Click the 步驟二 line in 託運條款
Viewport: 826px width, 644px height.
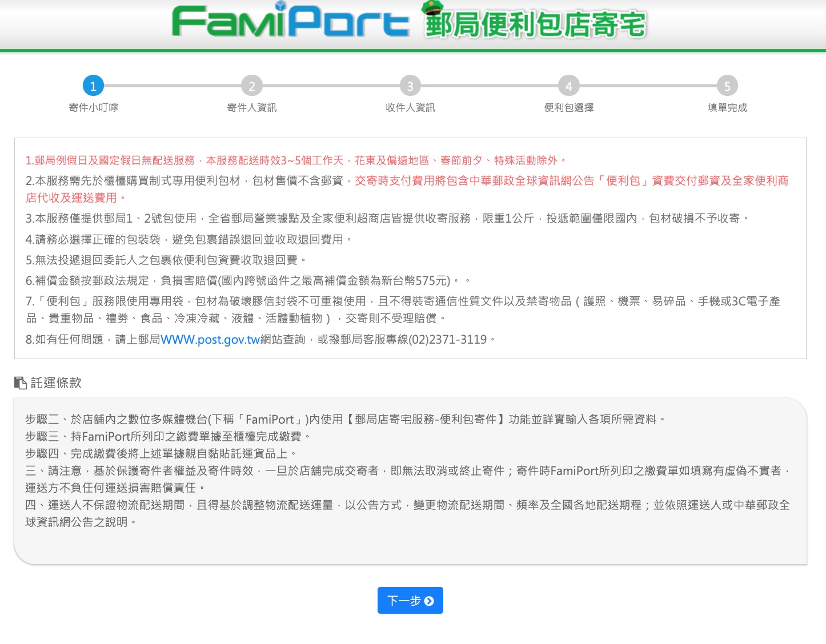tap(346, 420)
